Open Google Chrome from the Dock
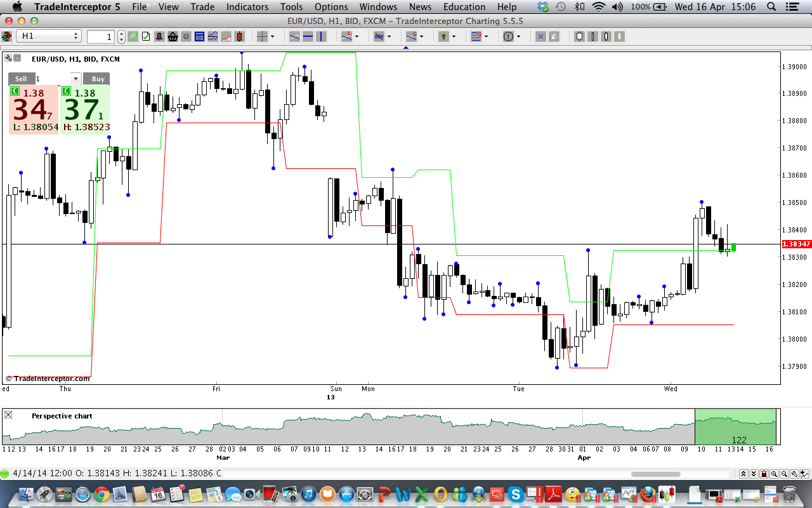 click(x=101, y=494)
